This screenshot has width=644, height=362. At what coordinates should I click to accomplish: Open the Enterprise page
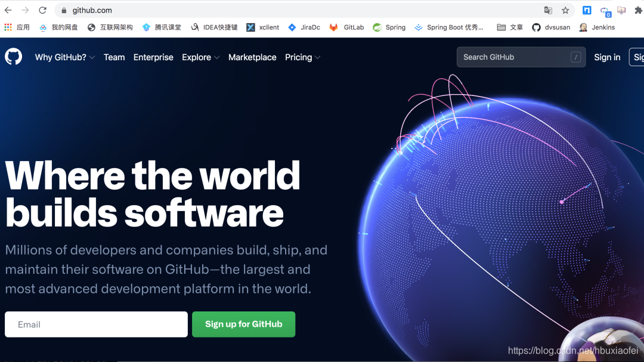coord(153,57)
